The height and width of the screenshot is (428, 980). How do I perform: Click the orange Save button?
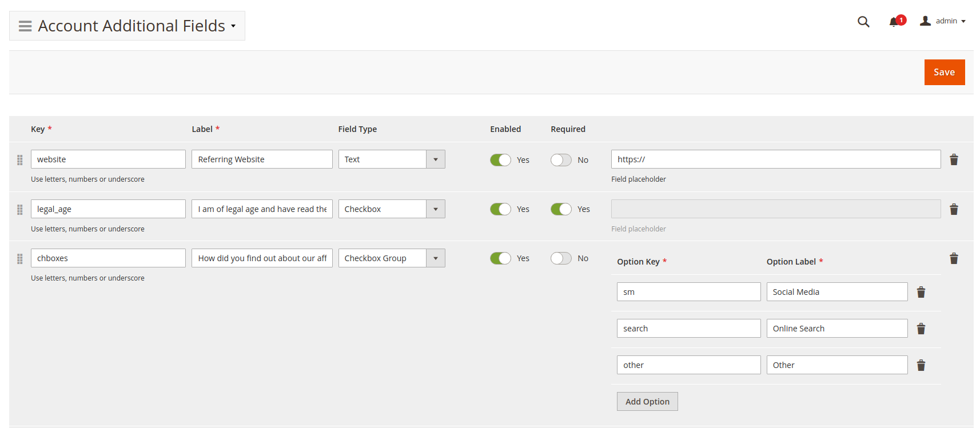click(x=944, y=72)
